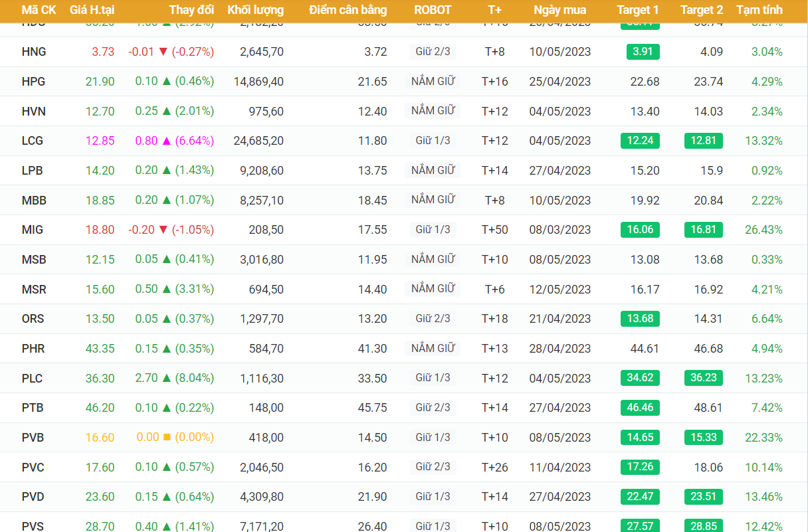Open the MBB stock ticker
The height and width of the screenshot is (532, 808).
tap(34, 201)
